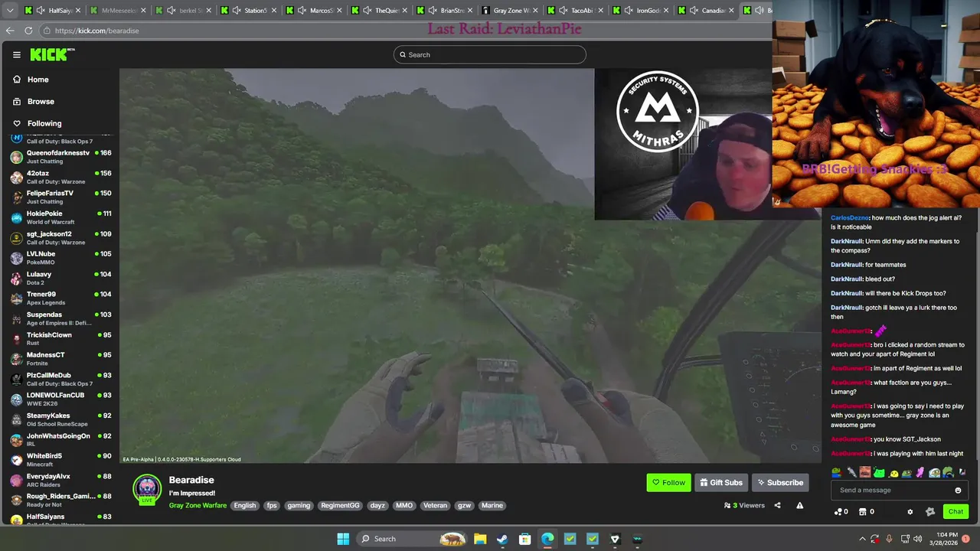Open the Kick hamburger sidebar menu
This screenshot has height=551, width=980.
[16, 54]
